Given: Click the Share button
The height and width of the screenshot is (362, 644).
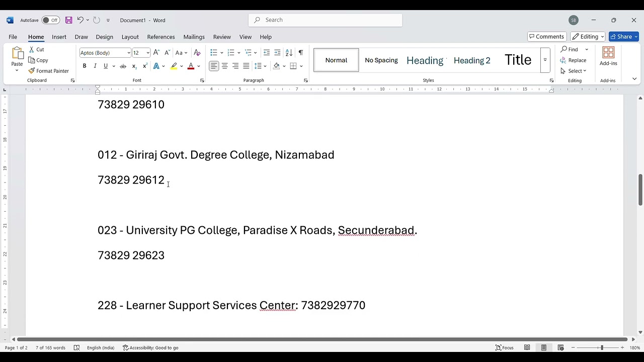Looking at the screenshot, I should pos(624,37).
